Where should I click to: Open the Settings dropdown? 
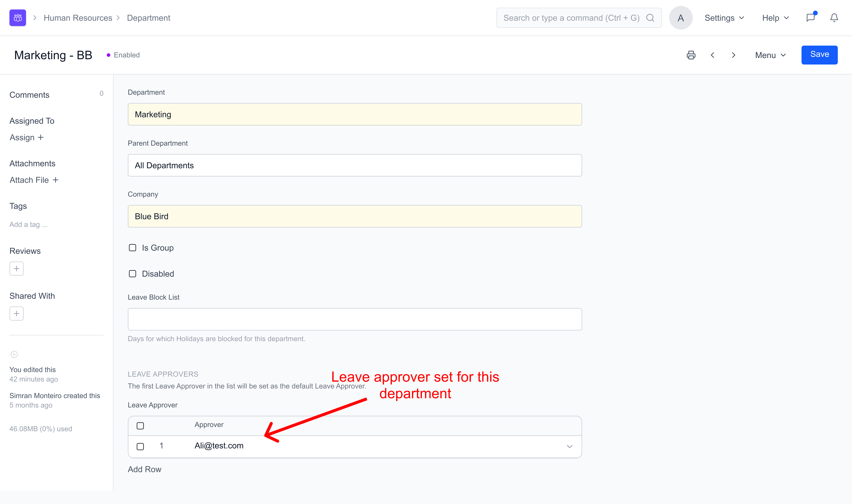pos(724,18)
